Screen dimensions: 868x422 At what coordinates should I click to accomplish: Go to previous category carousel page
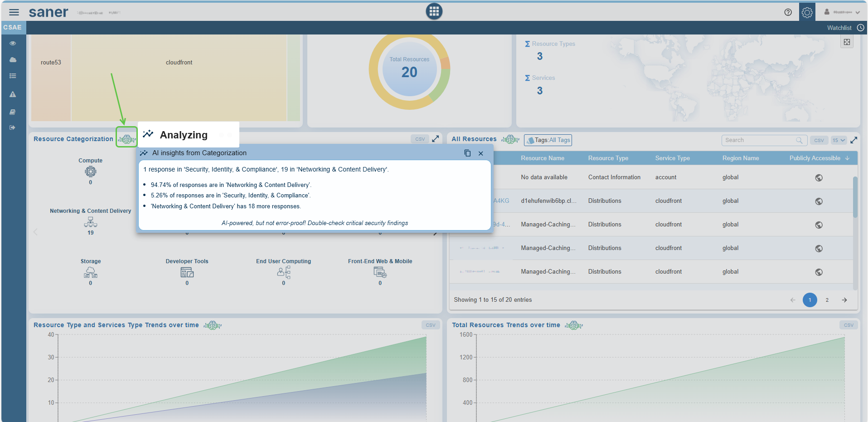tap(35, 232)
